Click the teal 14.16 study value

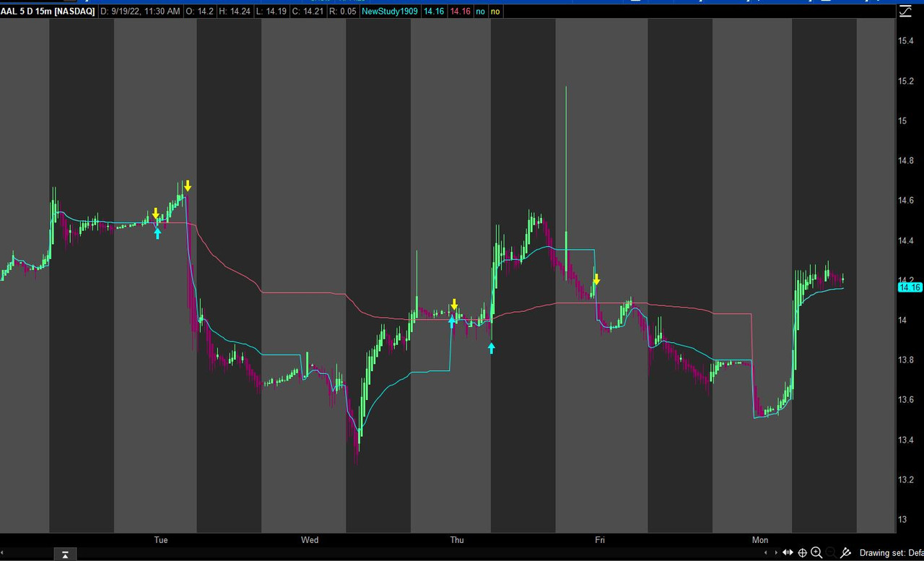433,11
